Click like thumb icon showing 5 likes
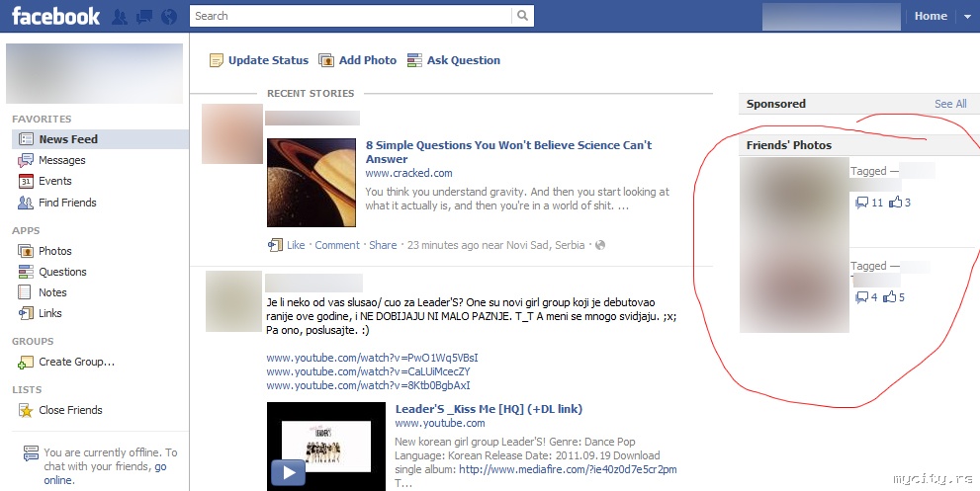The width and height of the screenshot is (980, 491). pos(890,296)
